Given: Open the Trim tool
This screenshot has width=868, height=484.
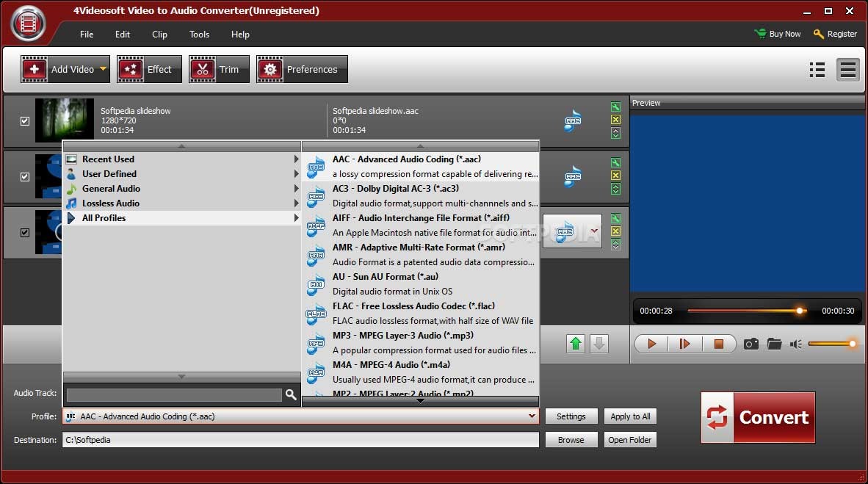Looking at the screenshot, I should coord(219,69).
